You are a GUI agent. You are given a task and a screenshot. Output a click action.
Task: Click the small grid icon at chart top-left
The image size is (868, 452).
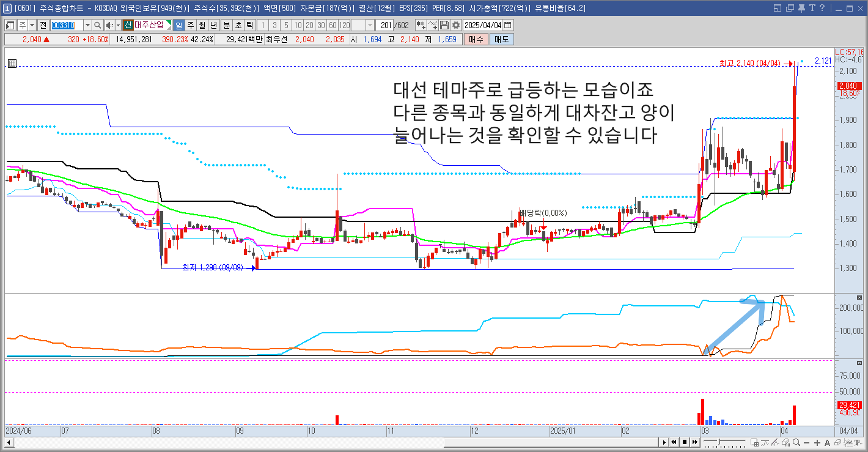[12, 62]
